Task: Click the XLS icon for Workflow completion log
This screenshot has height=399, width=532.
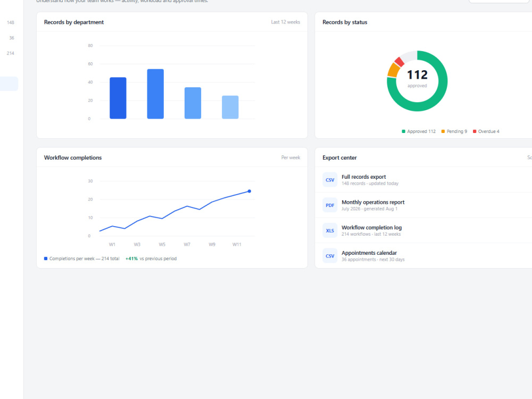Action: click(330, 231)
